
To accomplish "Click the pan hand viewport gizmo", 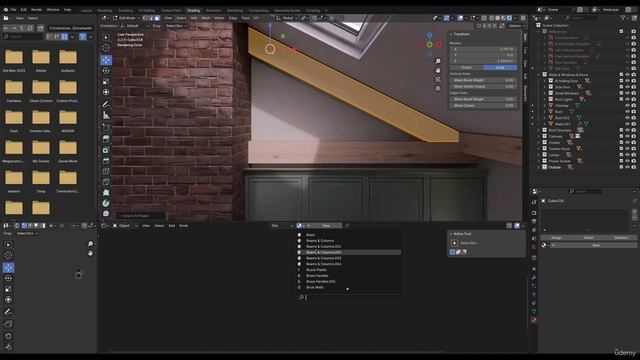I will [x=438, y=70].
